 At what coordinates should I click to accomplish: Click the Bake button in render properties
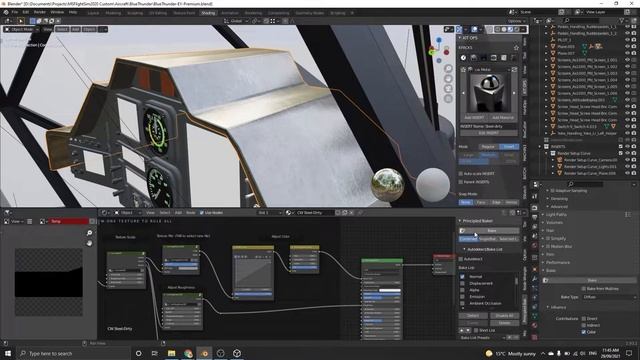[591, 280]
